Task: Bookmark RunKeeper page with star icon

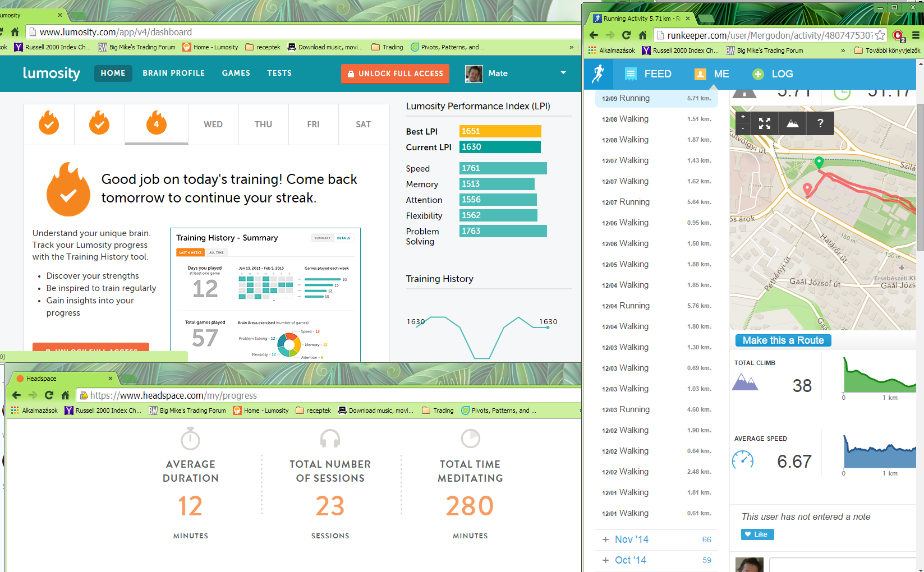Action: click(x=880, y=35)
